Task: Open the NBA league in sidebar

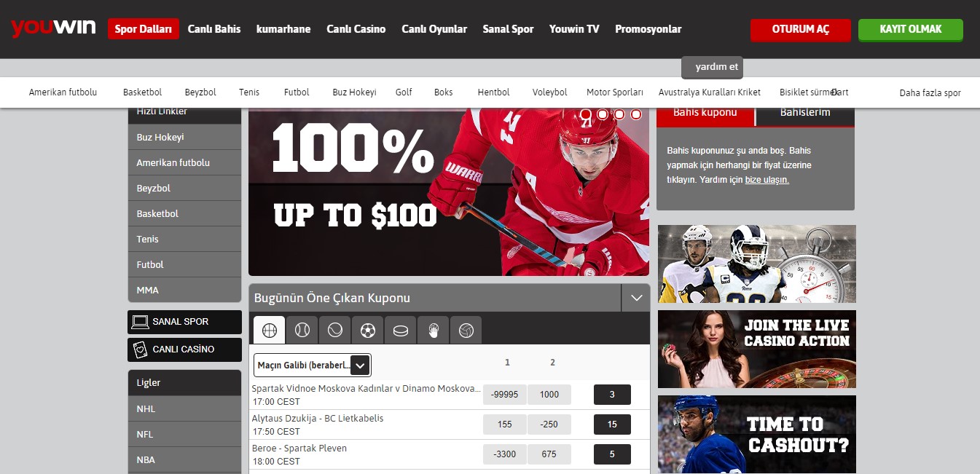Action: [184, 459]
